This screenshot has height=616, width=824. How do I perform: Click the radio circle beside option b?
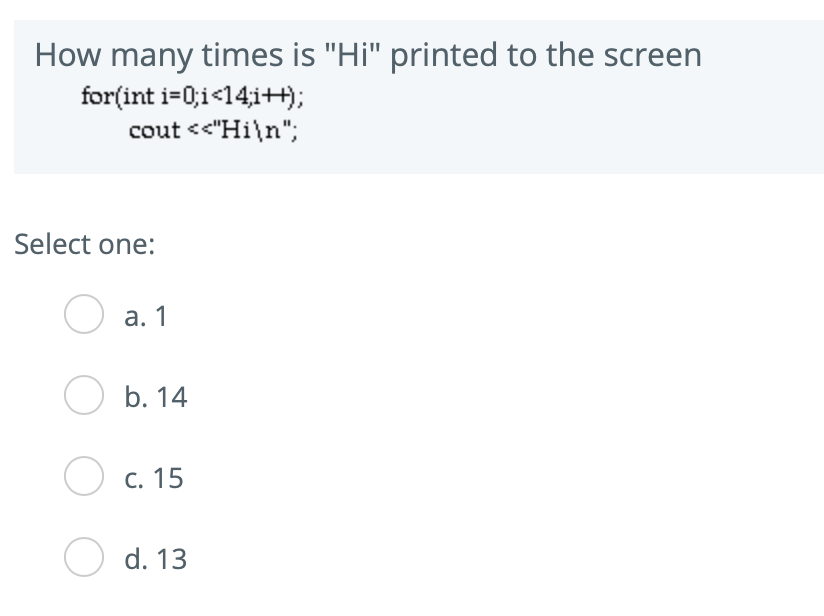pyautogui.click(x=83, y=397)
